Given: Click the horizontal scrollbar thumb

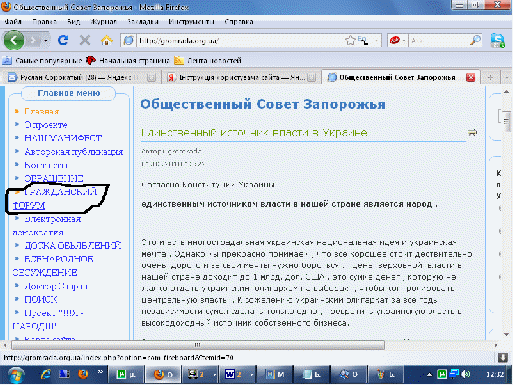Looking at the screenshot, I should pyautogui.click(x=198, y=345).
